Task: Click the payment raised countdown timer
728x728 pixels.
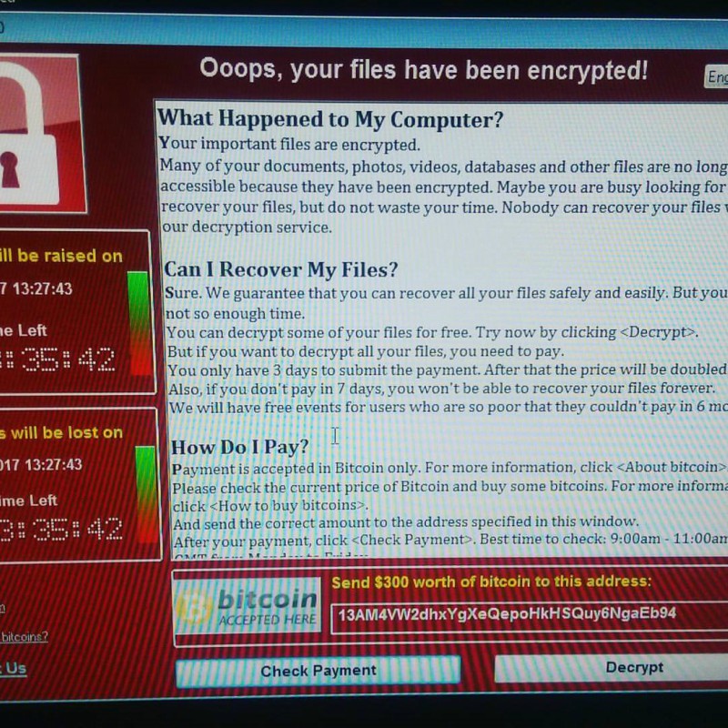Action: (57, 359)
